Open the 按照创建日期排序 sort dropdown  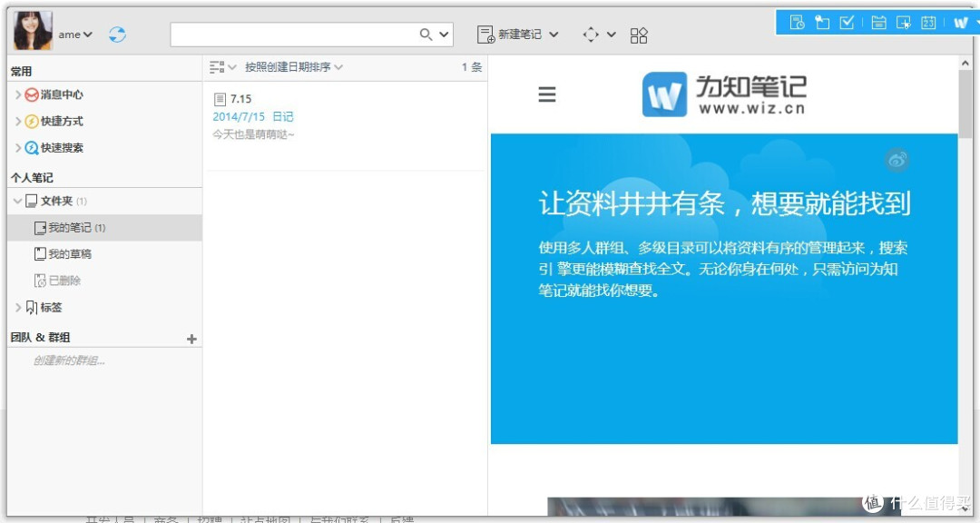click(x=294, y=67)
